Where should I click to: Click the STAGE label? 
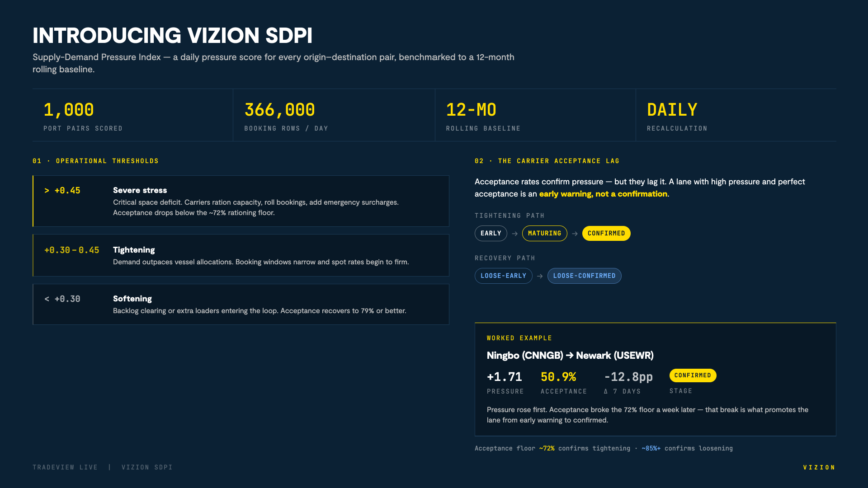tap(681, 391)
